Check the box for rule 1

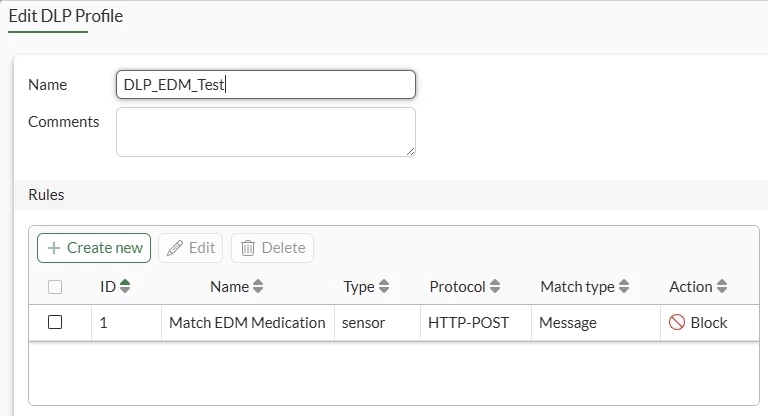[55, 322]
